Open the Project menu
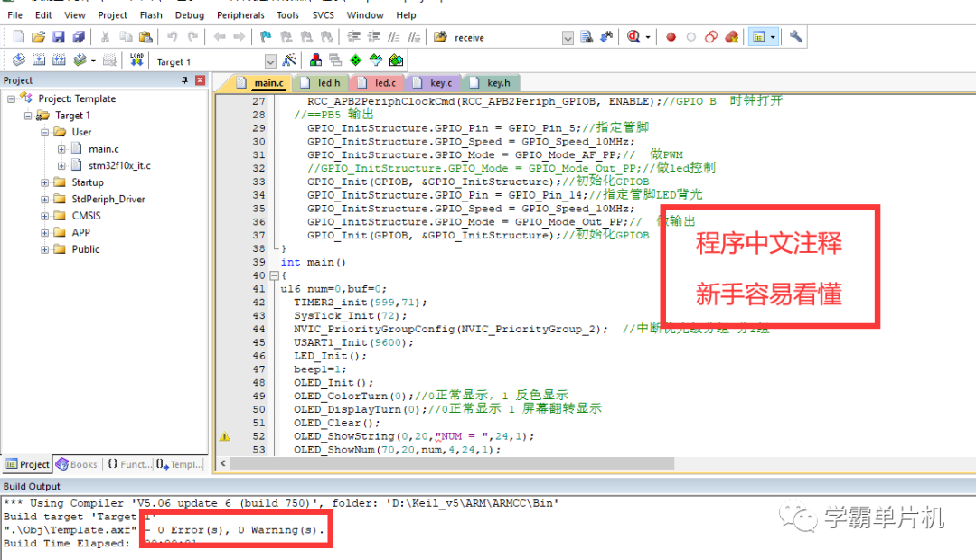976x560 pixels. point(112,15)
